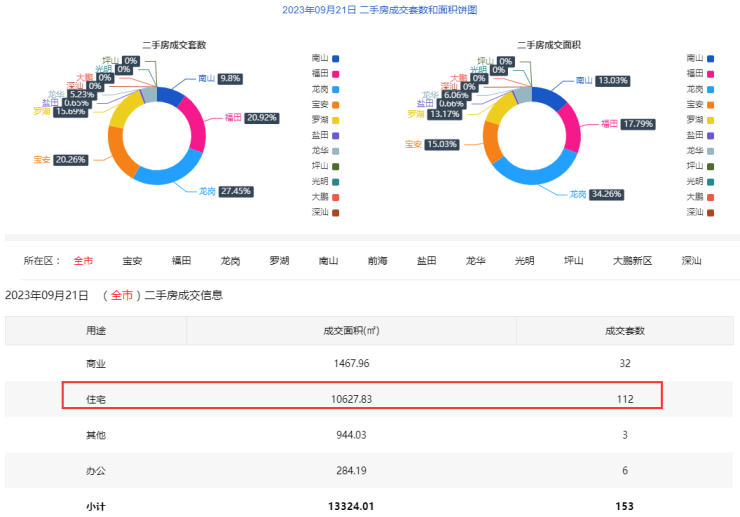Viewport: 740px width, 517px height.
Task: Choose the 龙华 tab in the district filter row
Action: point(475,261)
